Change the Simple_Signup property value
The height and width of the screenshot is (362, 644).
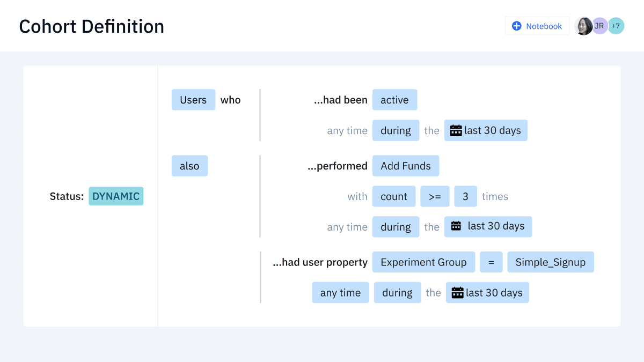click(550, 262)
